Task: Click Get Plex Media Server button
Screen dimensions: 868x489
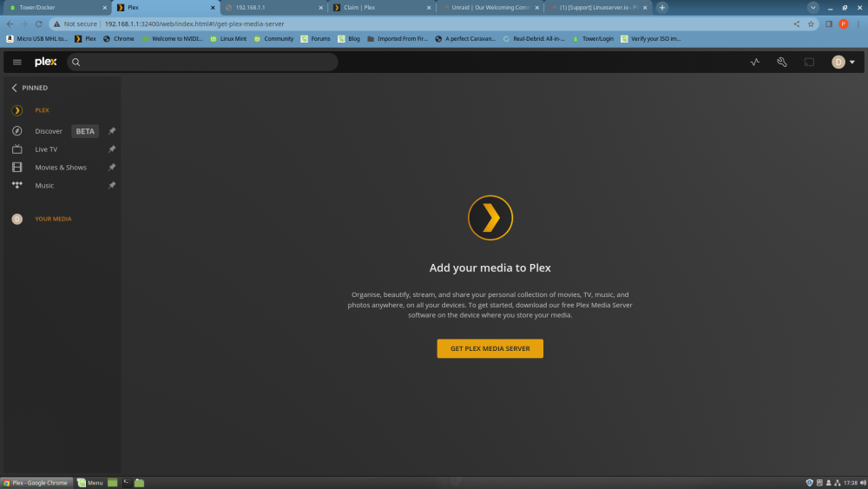Action: (x=490, y=348)
